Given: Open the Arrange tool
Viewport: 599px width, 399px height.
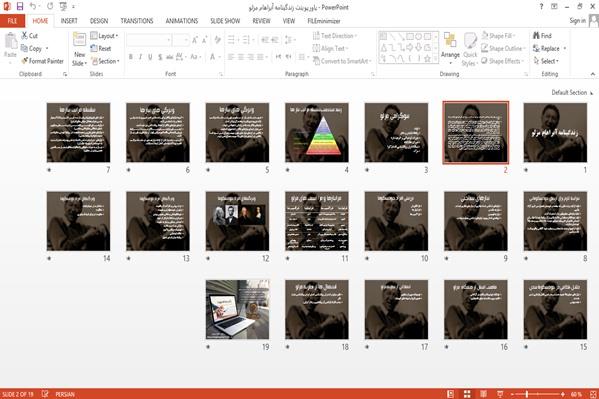Looking at the screenshot, I should [x=450, y=47].
